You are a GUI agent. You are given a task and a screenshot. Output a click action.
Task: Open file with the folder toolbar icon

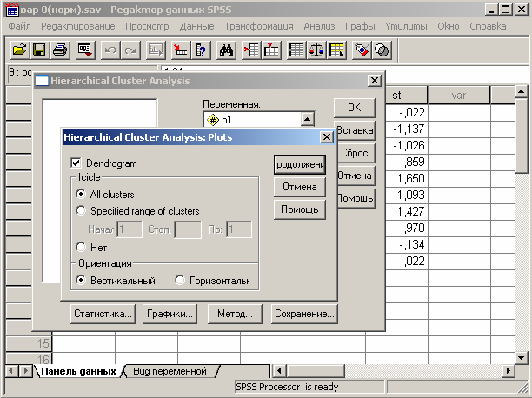20,50
